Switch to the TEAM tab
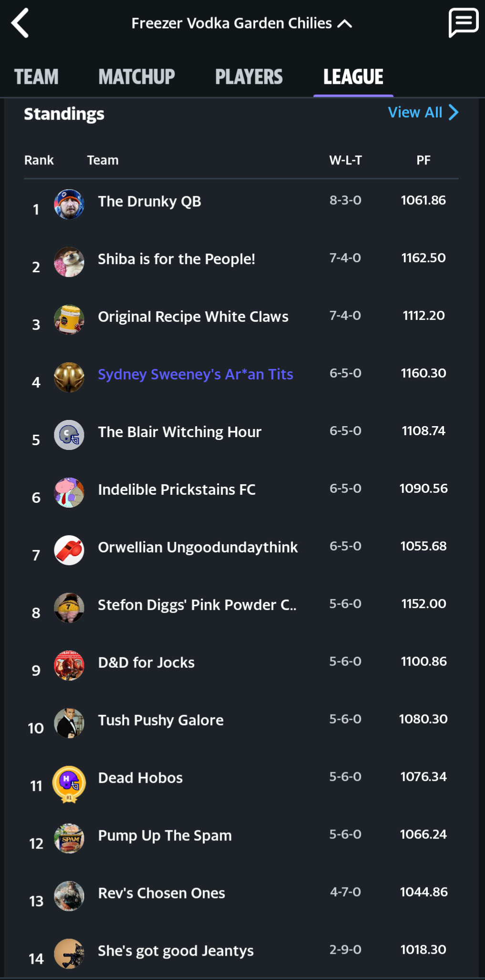The image size is (485, 980). 37,77
